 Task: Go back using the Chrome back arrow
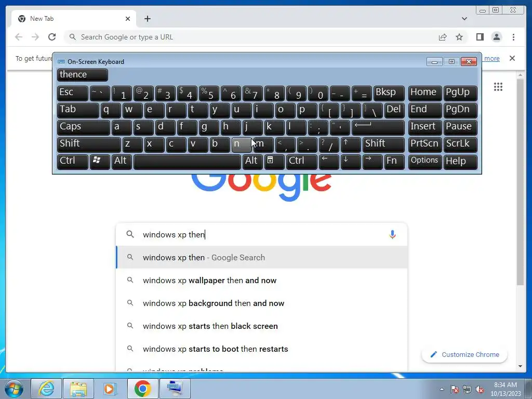[x=19, y=37]
